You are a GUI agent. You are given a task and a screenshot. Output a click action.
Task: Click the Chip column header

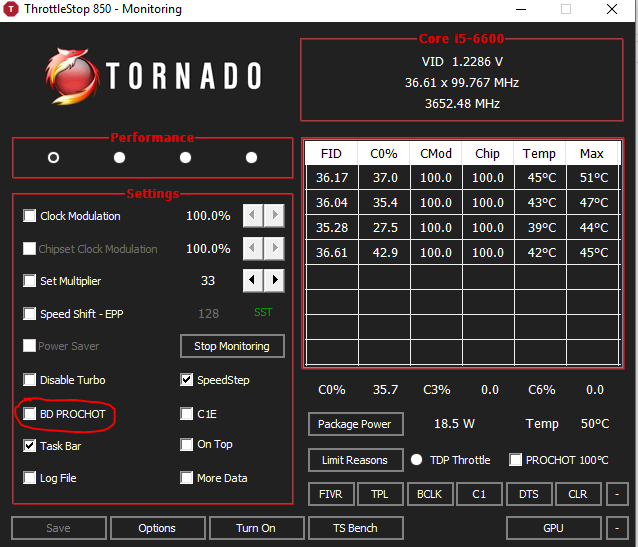click(487, 153)
